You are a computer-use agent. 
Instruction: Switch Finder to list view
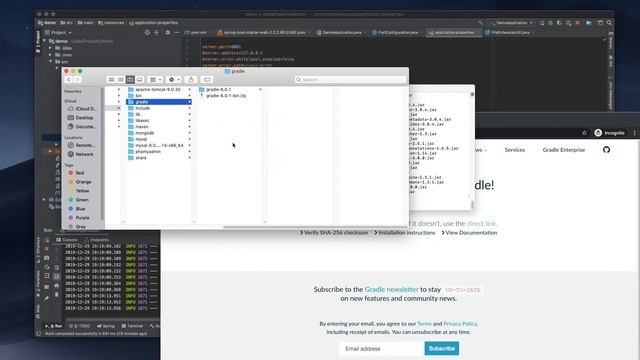[x=120, y=80]
